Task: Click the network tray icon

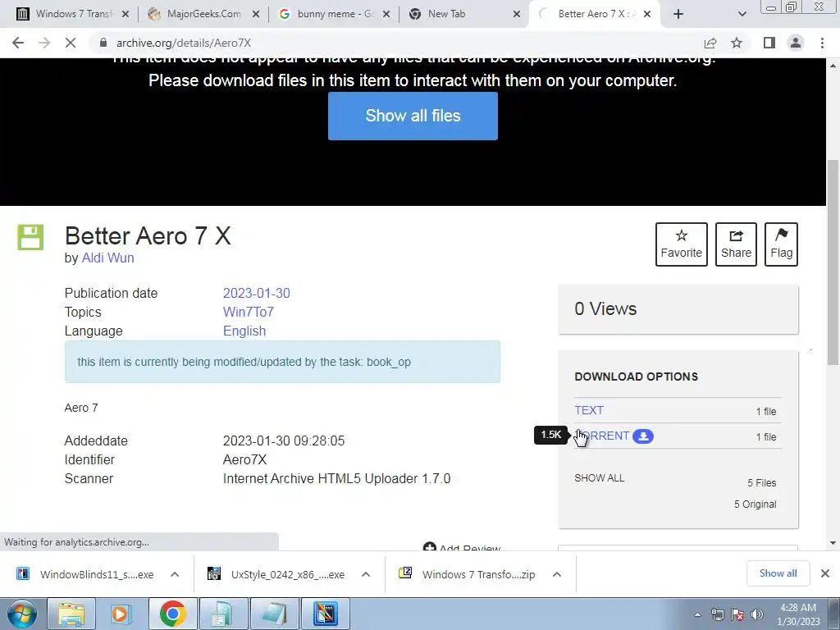Action: pos(717,614)
